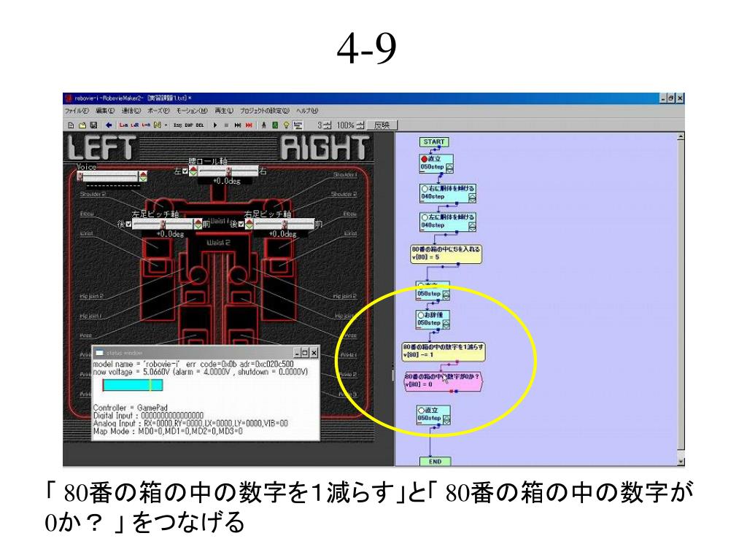Click the red skip-forward playback icon

[x=249, y=125]
